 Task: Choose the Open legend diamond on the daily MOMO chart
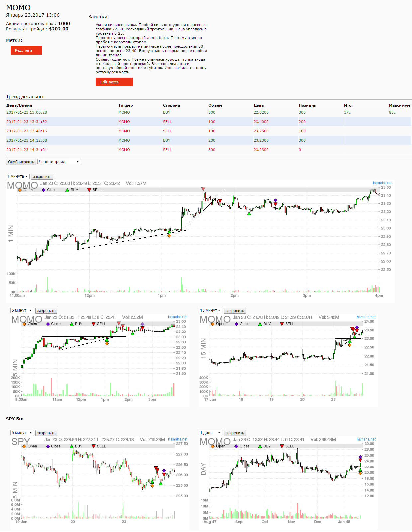coord(213,446)
